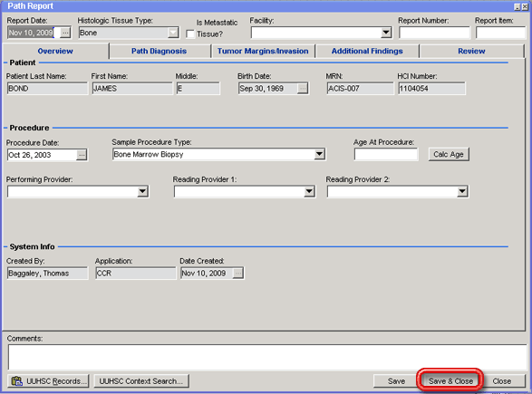Select the Additional Findings tab
This screenshot has height=394, width=532.
click(x=367, y=51)
